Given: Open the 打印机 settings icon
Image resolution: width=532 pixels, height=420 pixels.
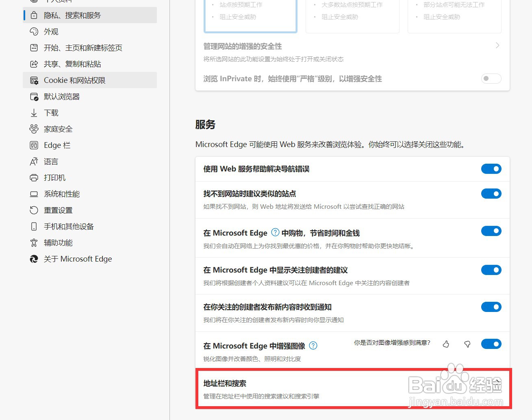Looking at the screenshot, I should pyautogui.click(x=34, y=178).
